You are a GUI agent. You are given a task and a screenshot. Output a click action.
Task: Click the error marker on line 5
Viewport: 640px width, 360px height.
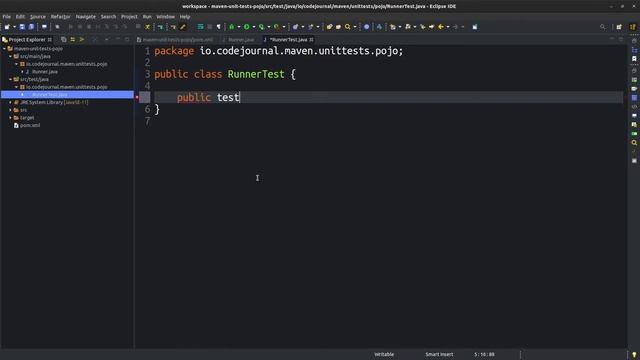point(137,97)
